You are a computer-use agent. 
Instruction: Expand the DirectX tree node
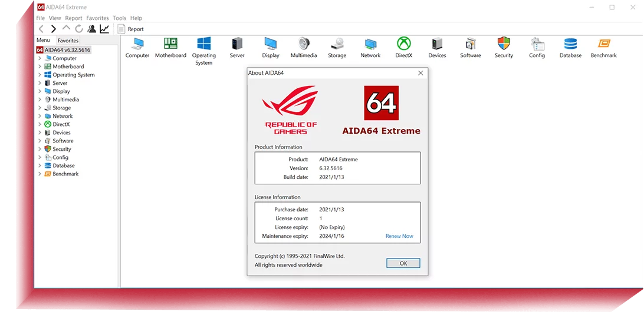pyautogui.click(x=40, y=124)
